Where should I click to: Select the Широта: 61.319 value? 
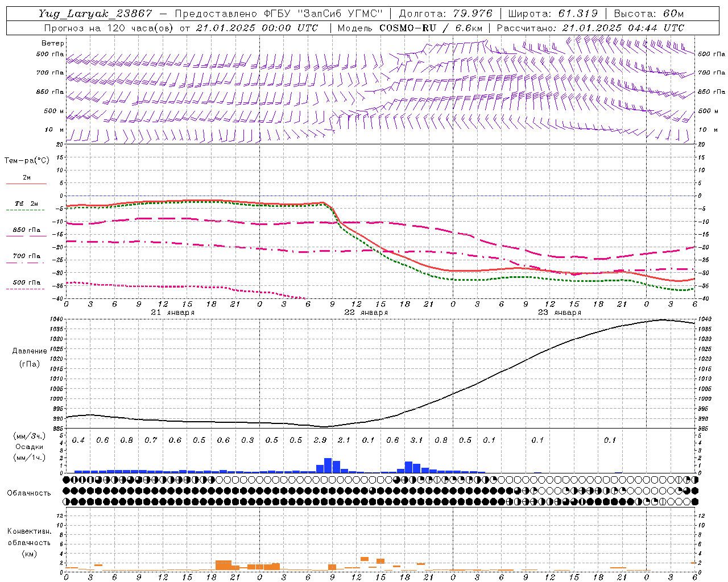553,14
